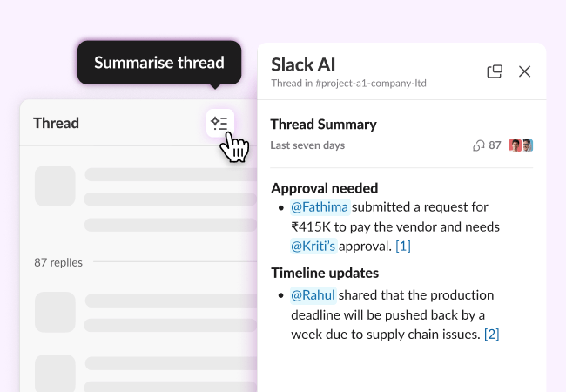Image resolution: width=566 pixels, height=392 pixels.
Task: Click the Slack AI panel title
Action: pyautogui.click(x=303, y=64)
